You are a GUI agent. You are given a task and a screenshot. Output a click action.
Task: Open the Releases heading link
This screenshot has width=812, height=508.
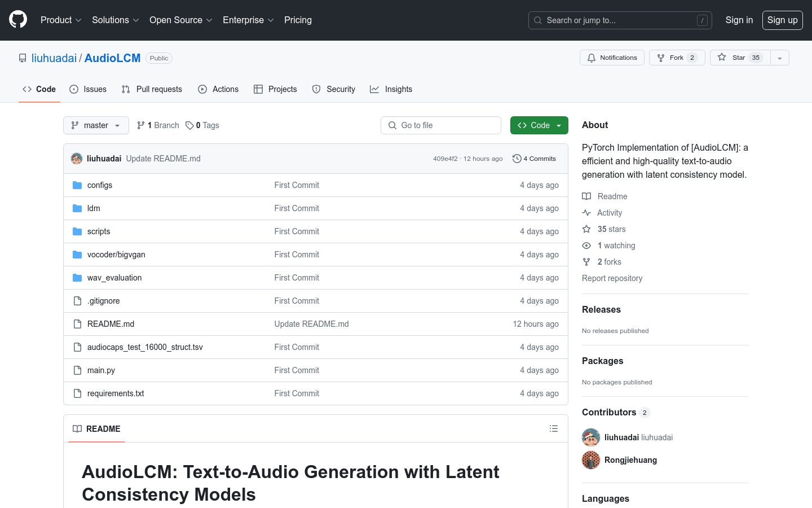click(x=601, y=309)
